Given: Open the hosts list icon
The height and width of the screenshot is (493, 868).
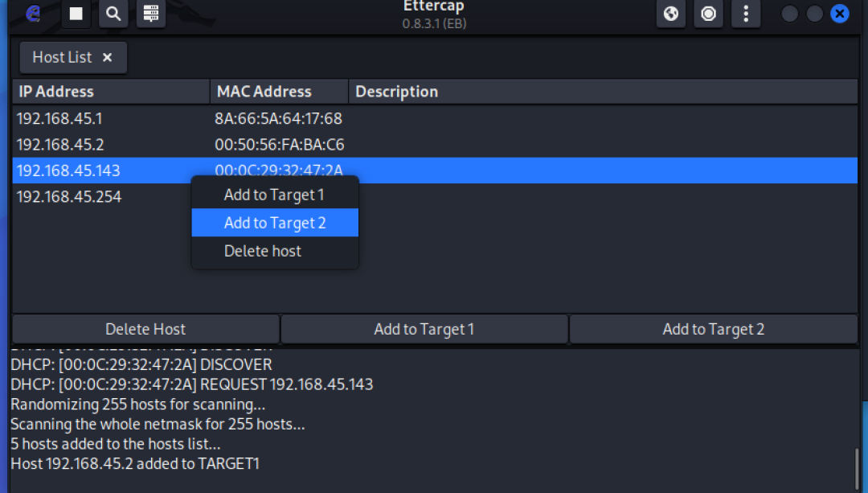Looking at the screenshot, I should click(150, 13).
